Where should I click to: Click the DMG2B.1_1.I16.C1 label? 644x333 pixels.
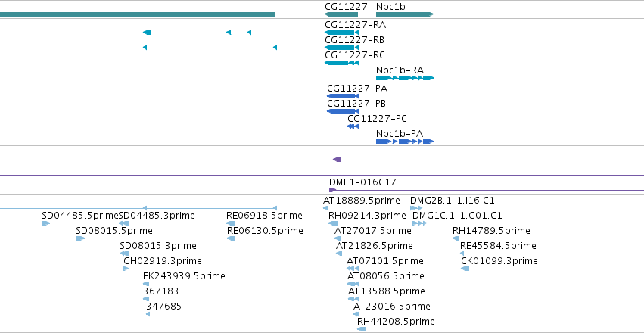point(453,201)
